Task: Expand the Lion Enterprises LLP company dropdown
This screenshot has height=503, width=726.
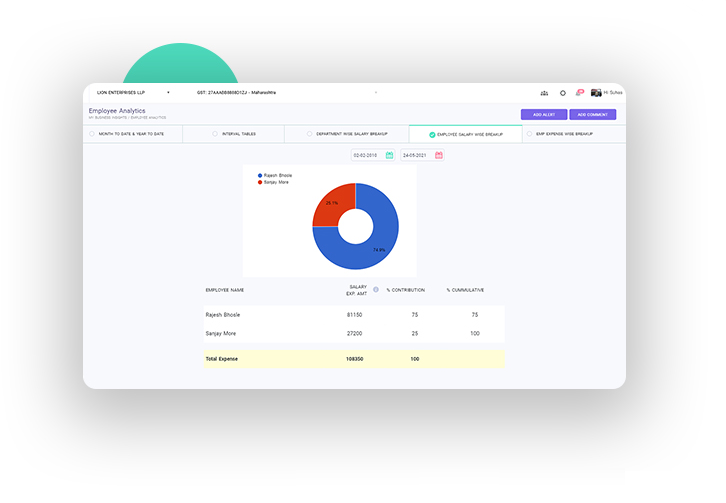Action: (168, 92)
